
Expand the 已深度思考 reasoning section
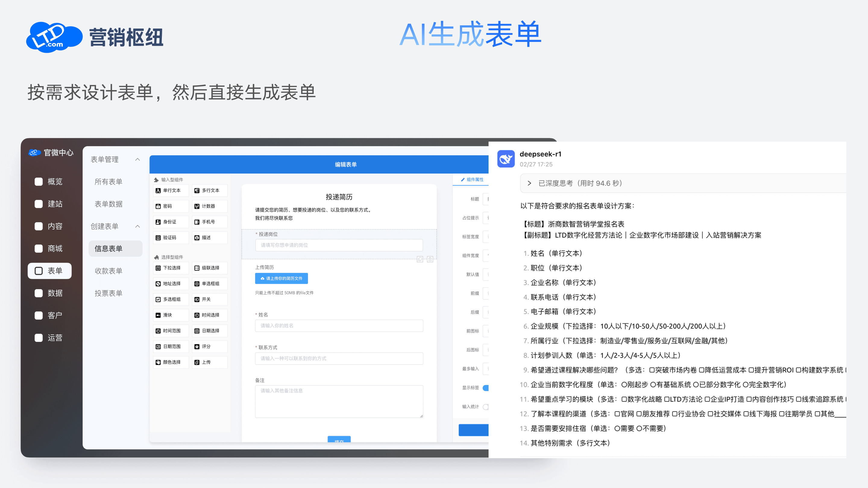pyautogui.click(x=529, y=183)
